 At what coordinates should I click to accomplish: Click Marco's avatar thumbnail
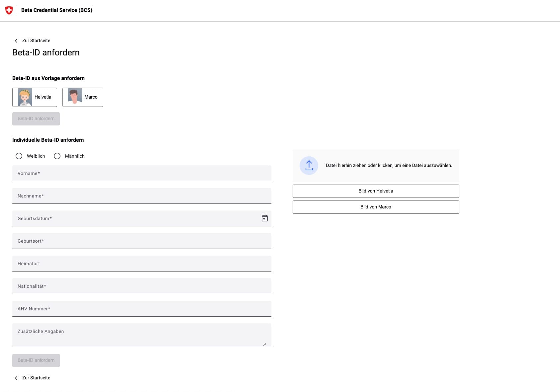point(75,96)
